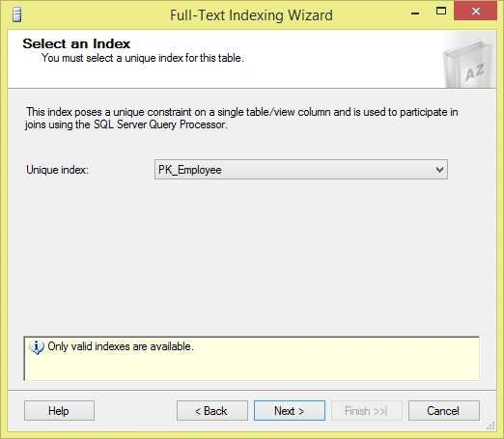Click the resize grip at window corner
504x439 pixels.
point(490,426)
